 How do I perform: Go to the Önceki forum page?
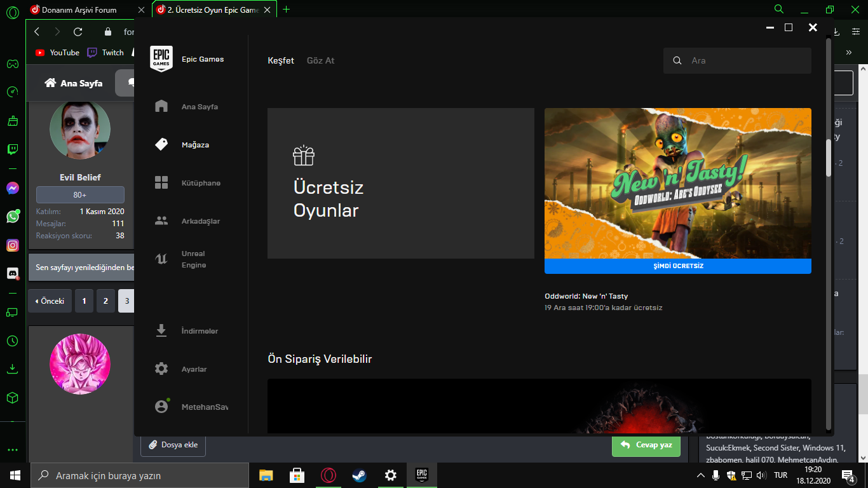50,301
